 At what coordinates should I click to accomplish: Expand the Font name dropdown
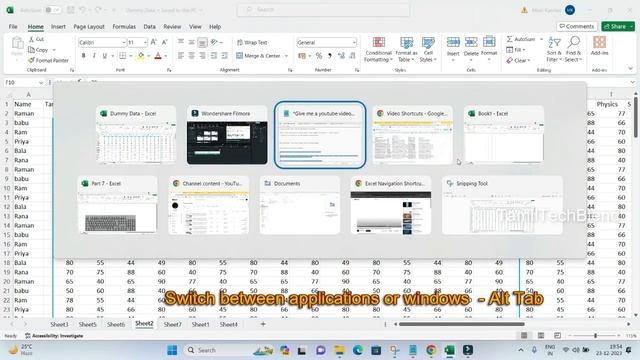pyautogui.click(x=123, y=42)
